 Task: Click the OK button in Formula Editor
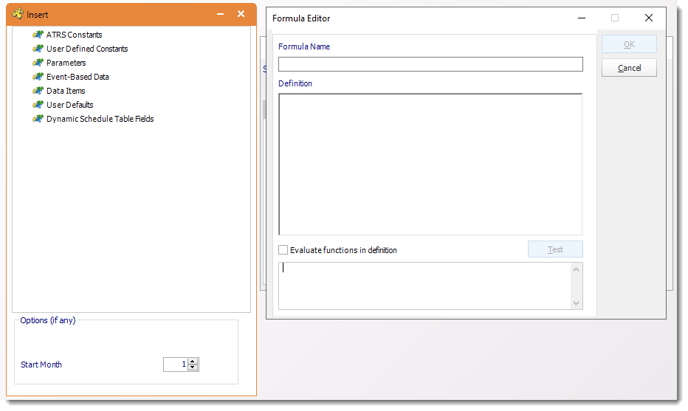[x=629, y=44]
